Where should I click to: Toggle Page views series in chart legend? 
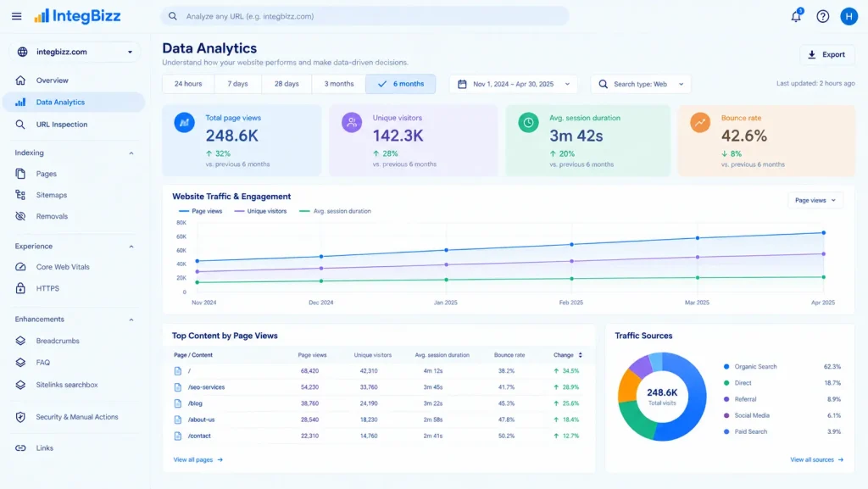pos(200,211)
